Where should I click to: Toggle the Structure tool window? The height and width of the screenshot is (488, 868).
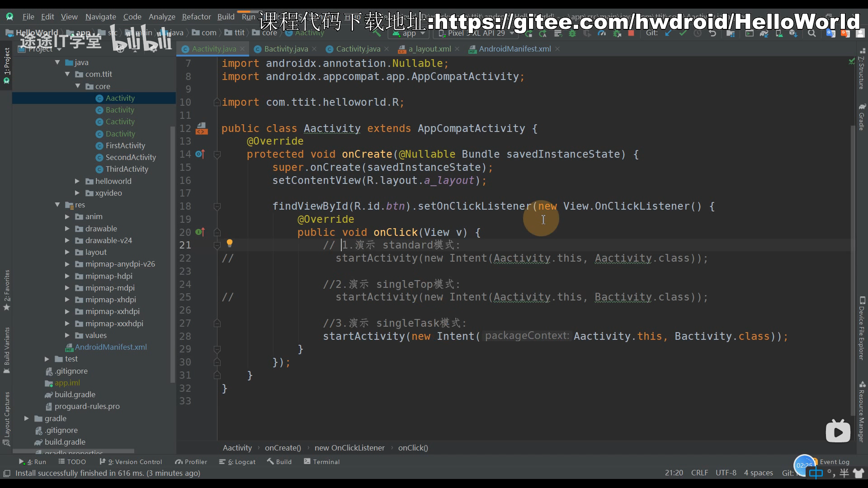coord(862,69)
